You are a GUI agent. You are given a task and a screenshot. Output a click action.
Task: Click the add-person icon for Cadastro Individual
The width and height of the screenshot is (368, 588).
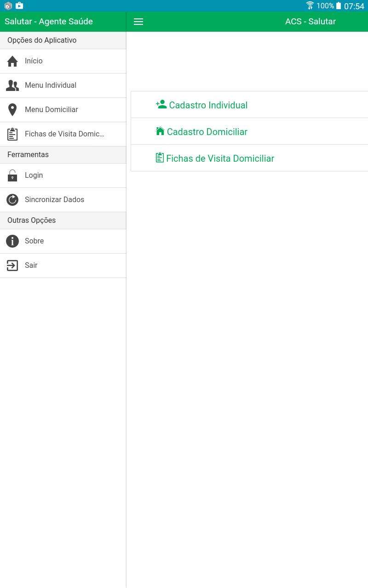click(161, 104)
